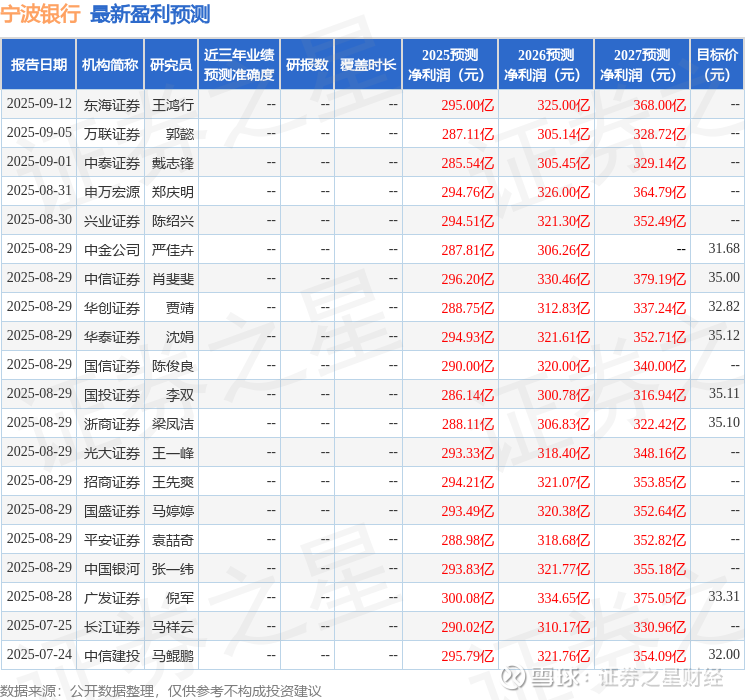Select the 光大证券 institution cell
This screenshot has height=700, width=745.
112,453
